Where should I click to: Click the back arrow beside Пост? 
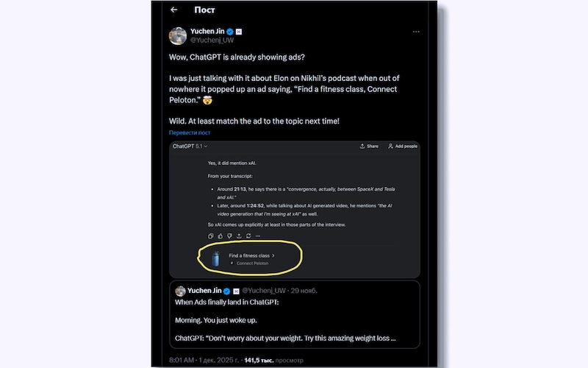tap(174, 10)
